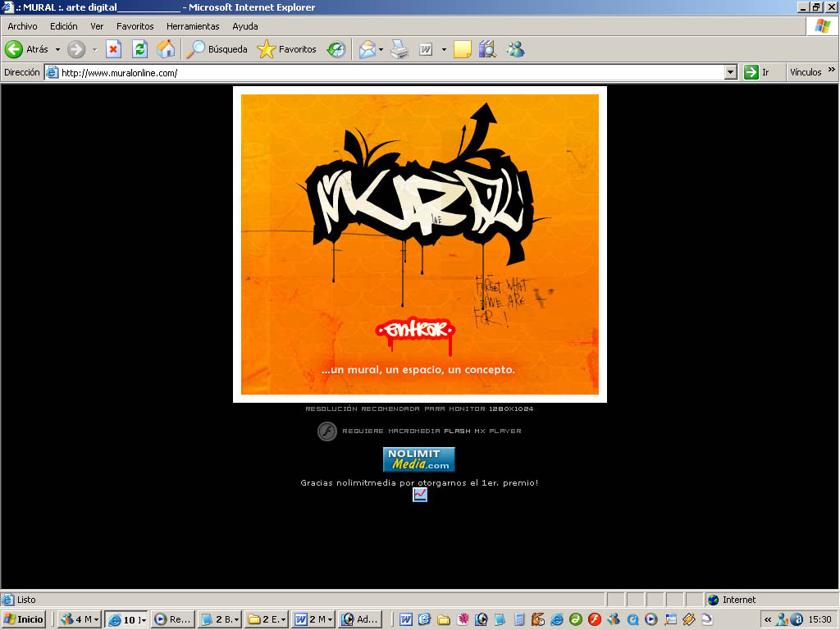Expand the mail icon dropdown arrow
This screenshot has height=630, width=840.
[x=381, y=49]
